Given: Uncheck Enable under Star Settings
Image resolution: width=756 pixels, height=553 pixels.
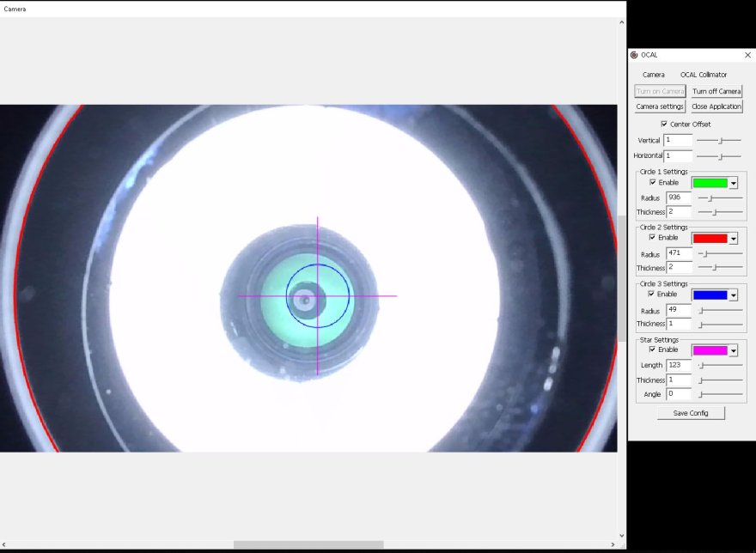Looking at the screenshot, I should tap(653, 349).
